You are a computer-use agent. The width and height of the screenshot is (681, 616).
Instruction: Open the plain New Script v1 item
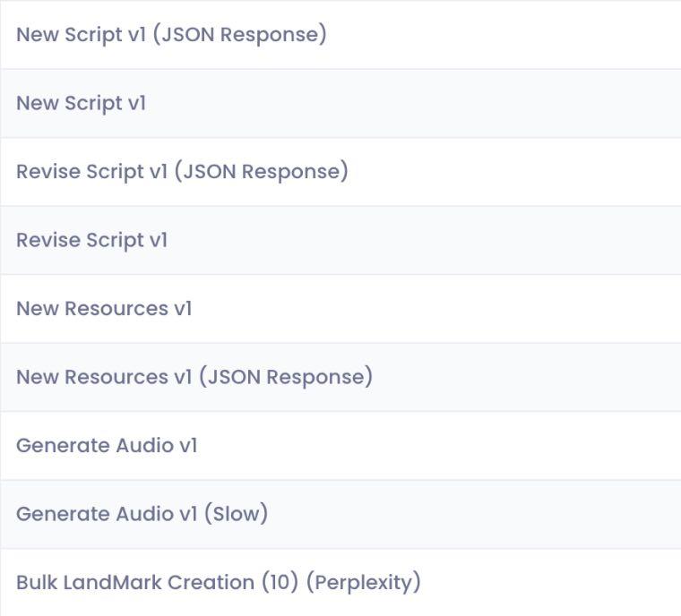81,103
